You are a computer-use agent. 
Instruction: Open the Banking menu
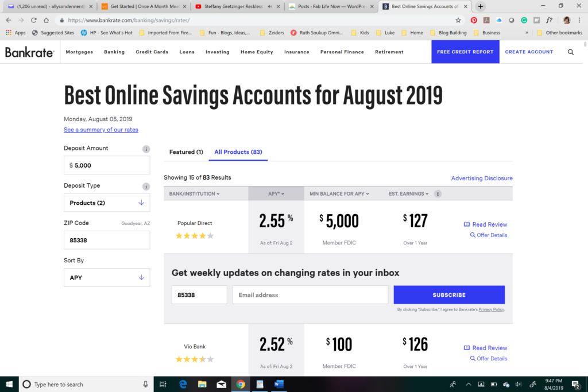pos(114,52)
